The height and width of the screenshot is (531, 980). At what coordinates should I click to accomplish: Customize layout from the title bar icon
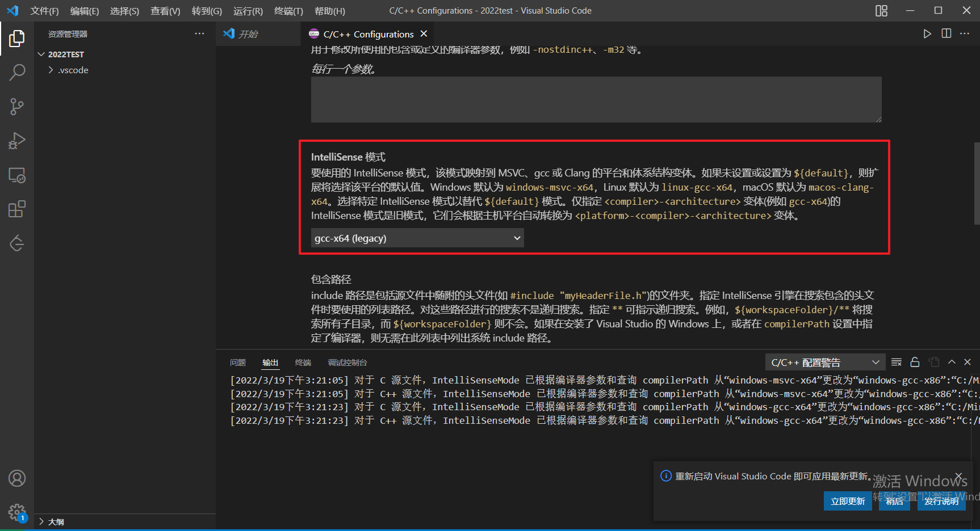(x=881, y=11)
